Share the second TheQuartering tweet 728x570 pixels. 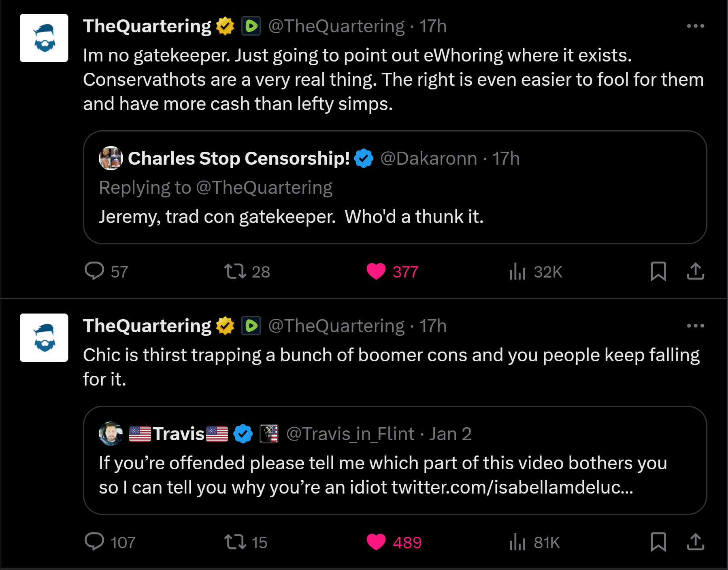coord(696,542)
